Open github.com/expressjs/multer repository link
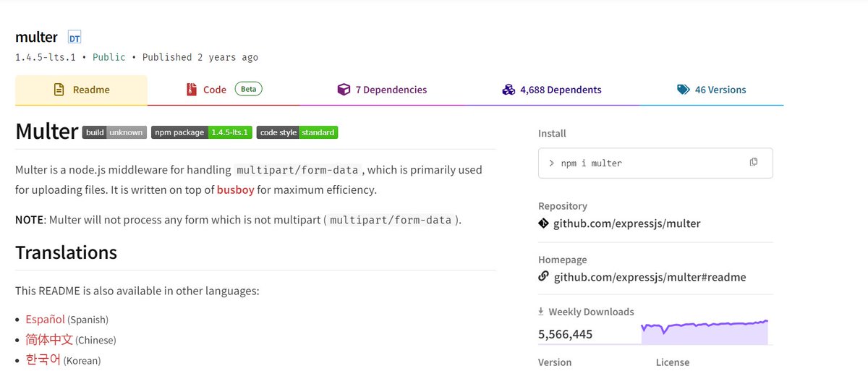The width and height of the screenshot is (868, 371). [627, 223]
